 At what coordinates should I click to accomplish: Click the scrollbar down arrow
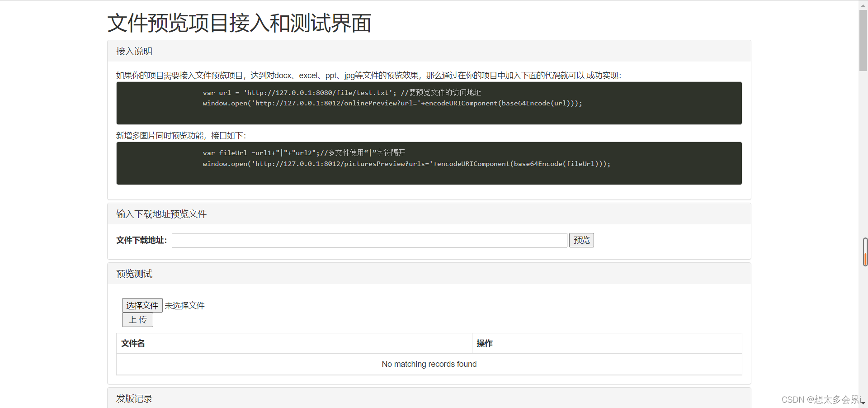tap(863, 403)
